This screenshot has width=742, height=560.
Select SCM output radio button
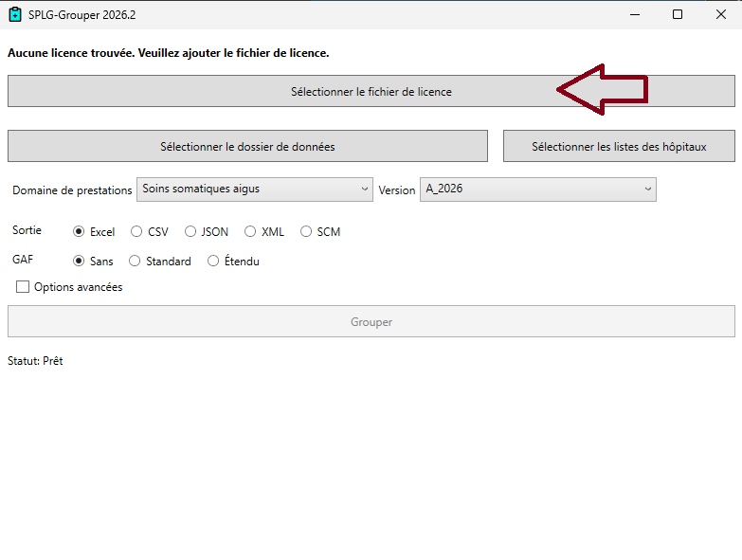[306, 231]
